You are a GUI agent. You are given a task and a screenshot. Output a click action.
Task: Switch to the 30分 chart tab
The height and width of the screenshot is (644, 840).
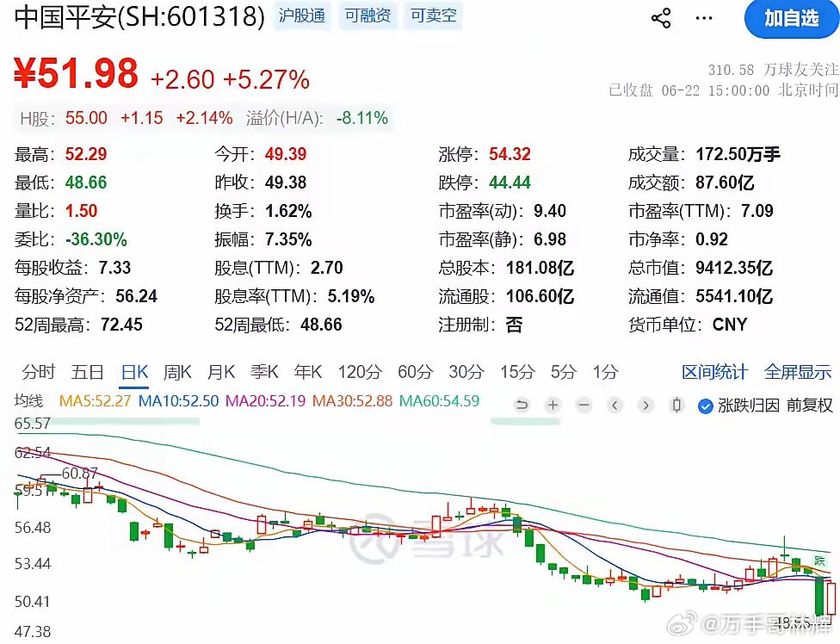(466, 371)
